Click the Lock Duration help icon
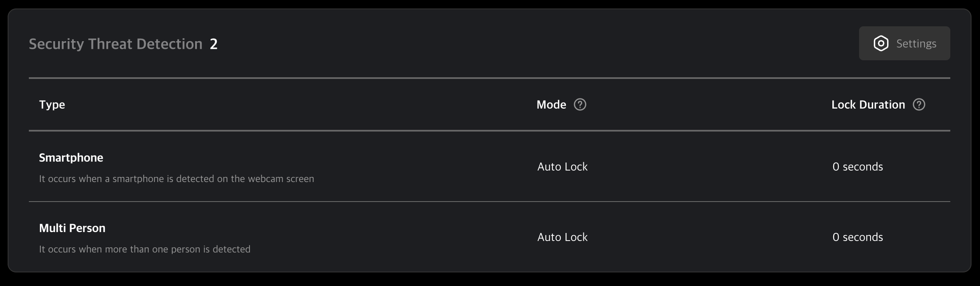This screenshot has height=286, width=980. (x=919, y=105)
